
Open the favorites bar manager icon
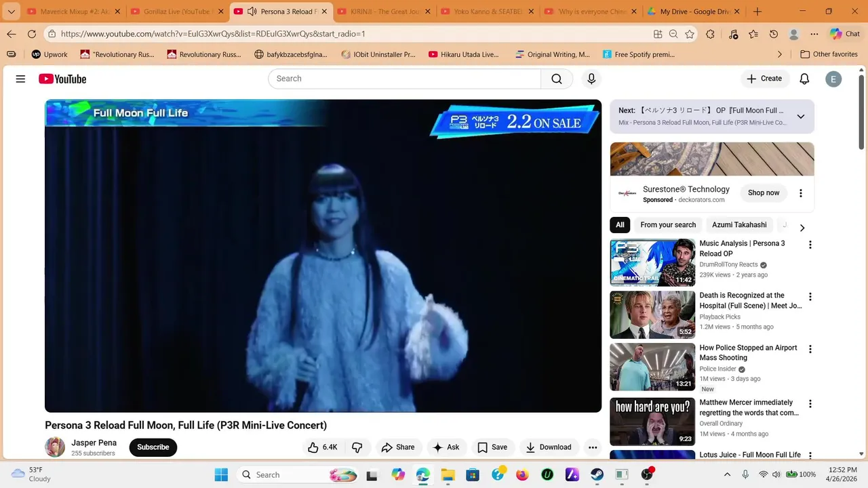[11, 54]
